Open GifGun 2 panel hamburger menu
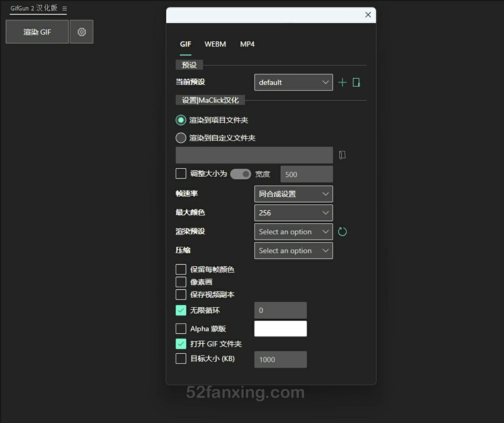Image resolution: width=504 pixels, height=423 pixels. tap(64, 8)
